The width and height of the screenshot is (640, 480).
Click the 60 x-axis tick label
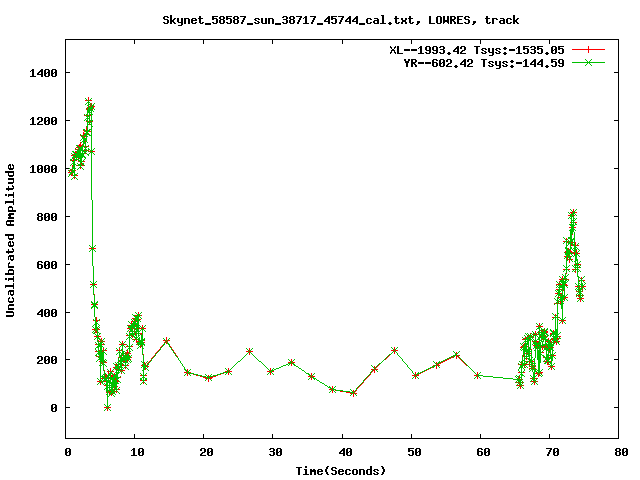(483, 452)
